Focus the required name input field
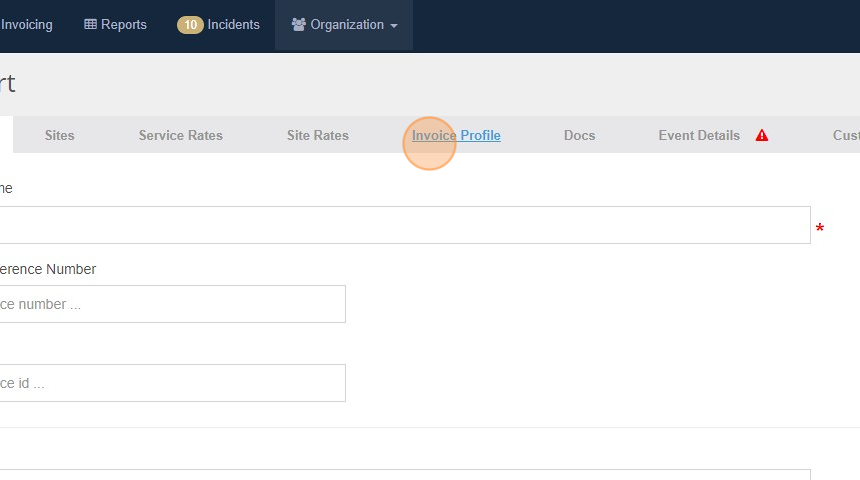The height and width of the screenshot is (480, 860). tap(405, 225)
